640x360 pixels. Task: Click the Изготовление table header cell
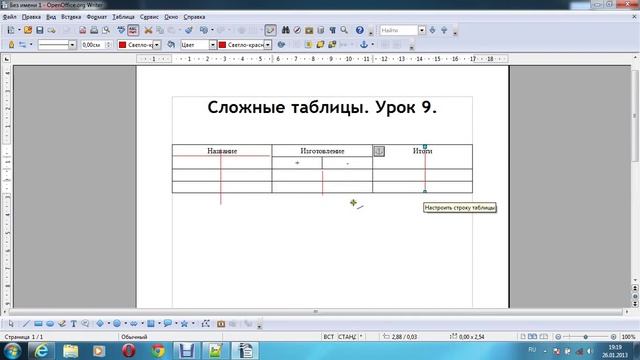tap(322, 151)
